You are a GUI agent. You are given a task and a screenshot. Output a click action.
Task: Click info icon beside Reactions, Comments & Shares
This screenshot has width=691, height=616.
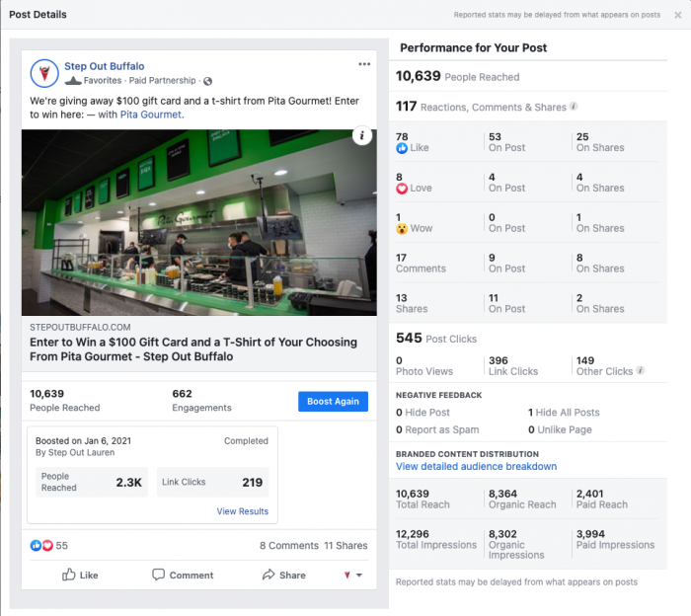[x=574, y=107]
